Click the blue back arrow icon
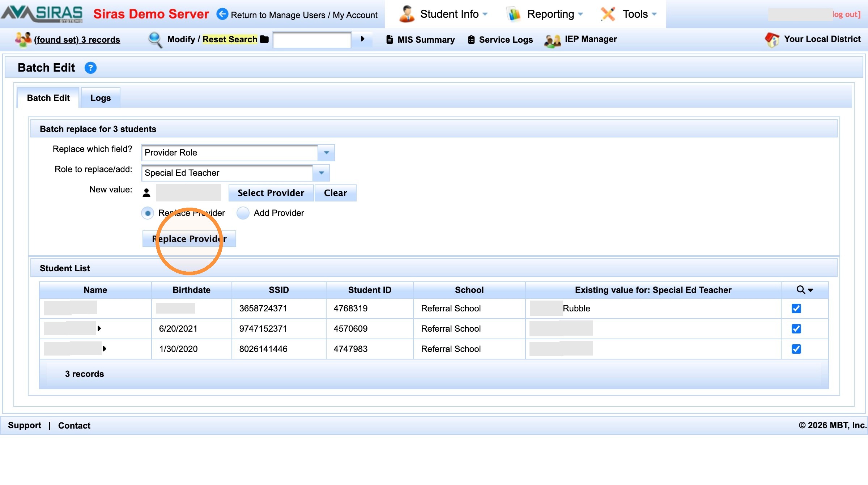 click(222, 14)
